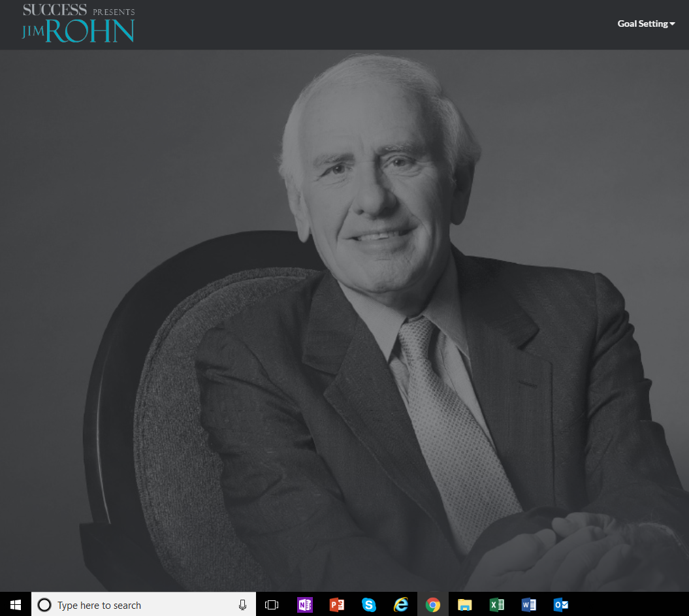Image resolution: width=689 pixels, height=616 pixels.
Task: Open Internet Explorer from the taskbar
Action: coord(401,605)
